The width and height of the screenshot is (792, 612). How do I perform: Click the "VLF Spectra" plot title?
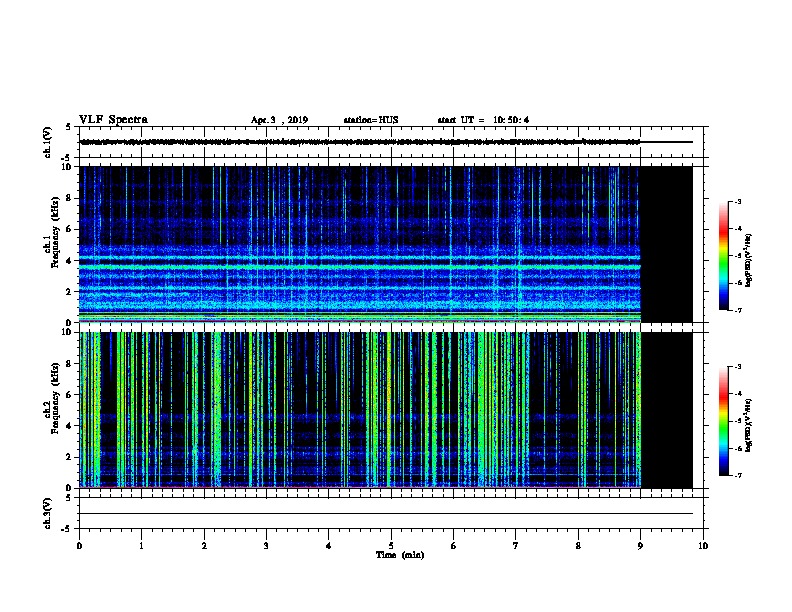click(x=113, y=120)
